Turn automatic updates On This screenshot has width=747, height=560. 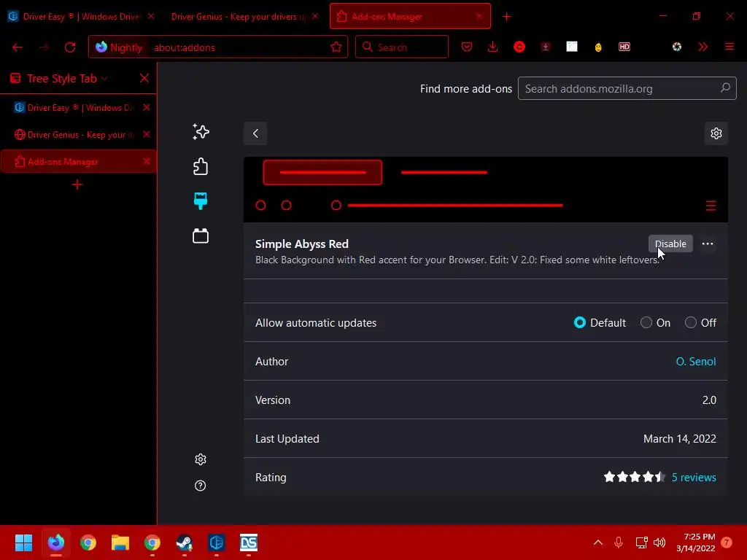coord(646,323)
